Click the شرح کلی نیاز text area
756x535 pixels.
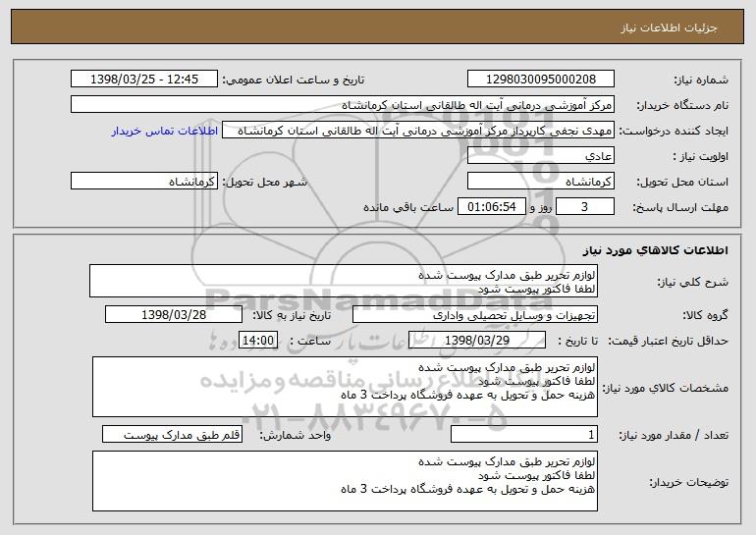[344, 281]
